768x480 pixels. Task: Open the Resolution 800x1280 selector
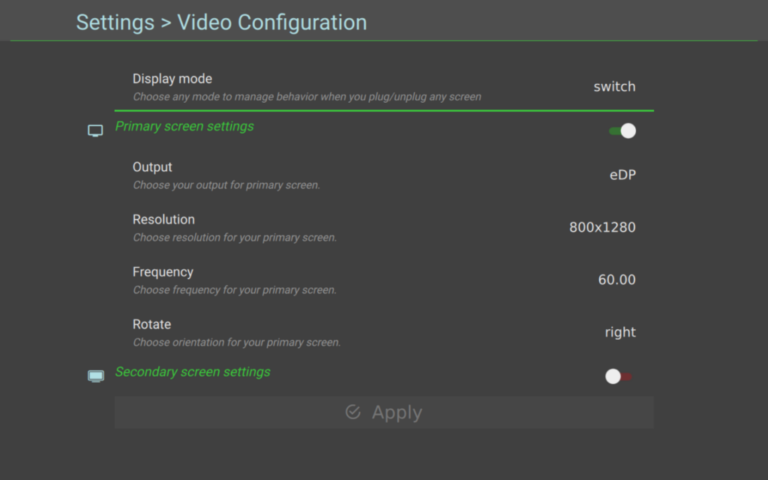[602, 227]
